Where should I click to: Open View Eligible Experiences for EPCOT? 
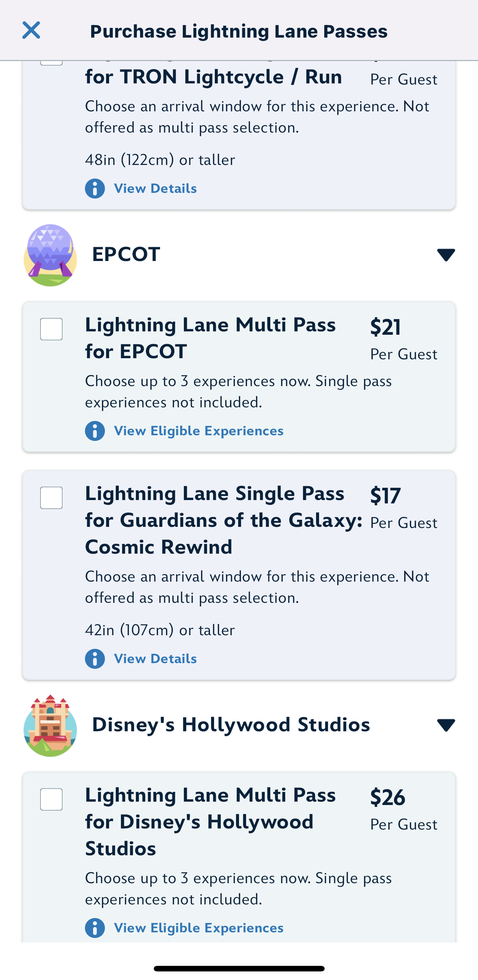tap(198, 431)
